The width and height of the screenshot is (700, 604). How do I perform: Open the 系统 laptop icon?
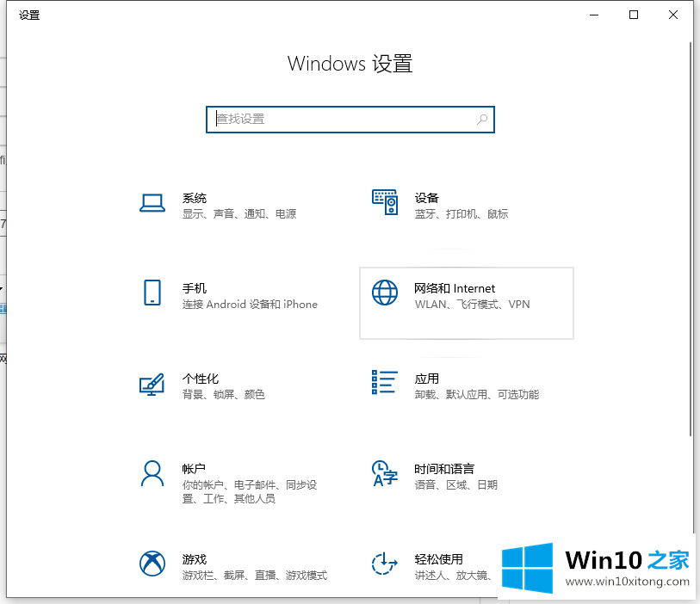pyautogui.click(x=152, y=203)
